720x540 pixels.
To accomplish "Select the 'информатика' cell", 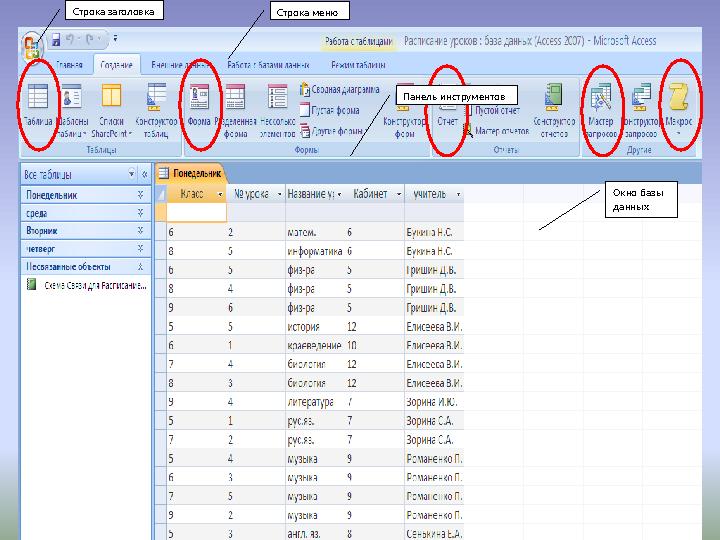I will [315, 251].
